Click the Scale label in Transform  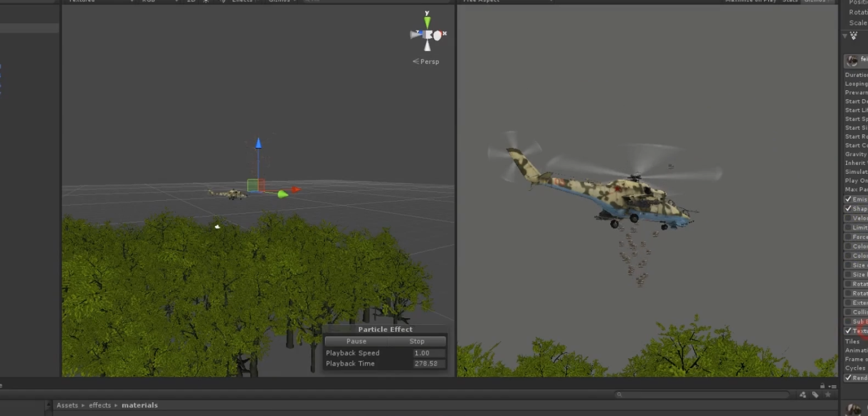(x=858, y=23)
